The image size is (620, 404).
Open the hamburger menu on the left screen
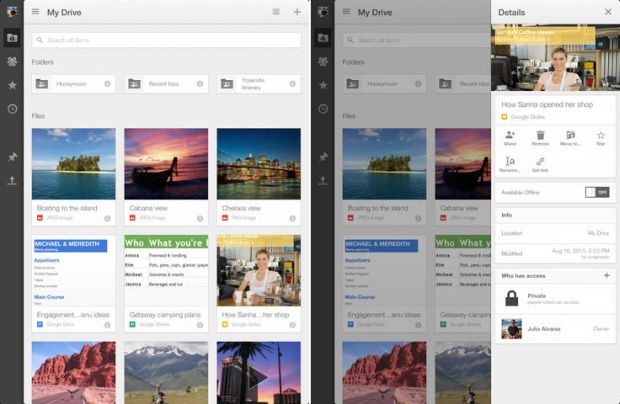35,12
